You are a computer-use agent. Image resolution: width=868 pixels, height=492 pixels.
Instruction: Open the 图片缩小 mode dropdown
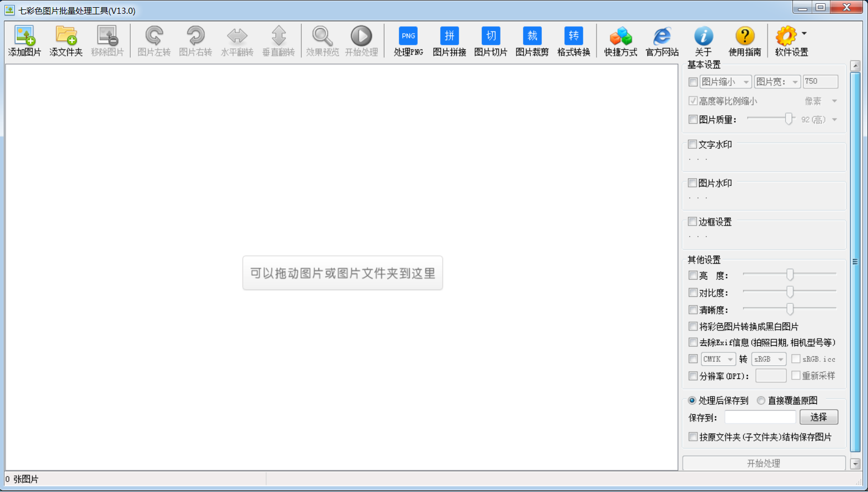(x=726, y=82)
